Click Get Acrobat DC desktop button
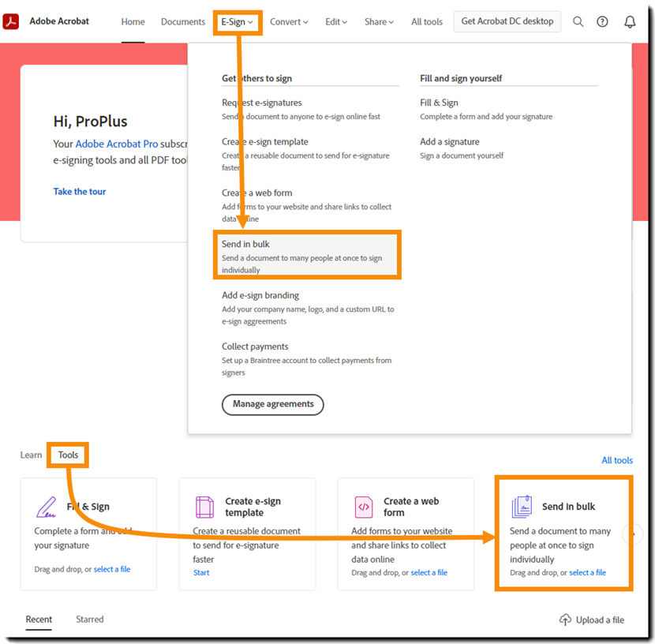The image size is (655, 644). [x=507, y=21]
